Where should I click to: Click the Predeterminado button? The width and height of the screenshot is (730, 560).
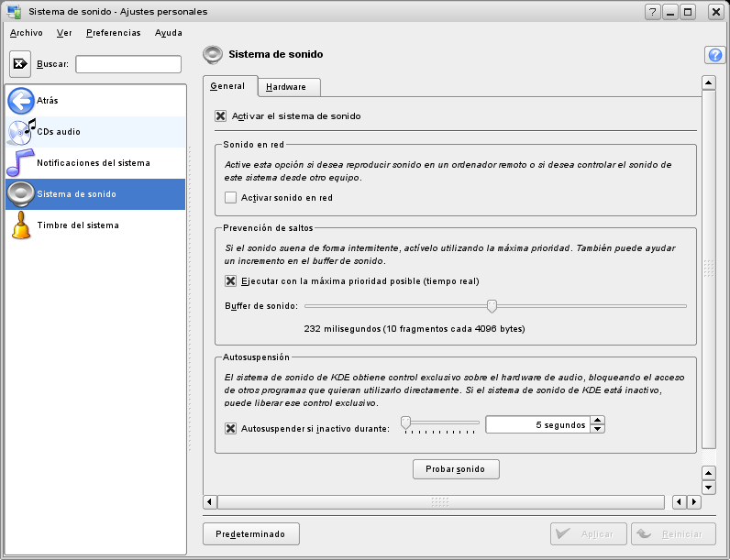(250, 533)
